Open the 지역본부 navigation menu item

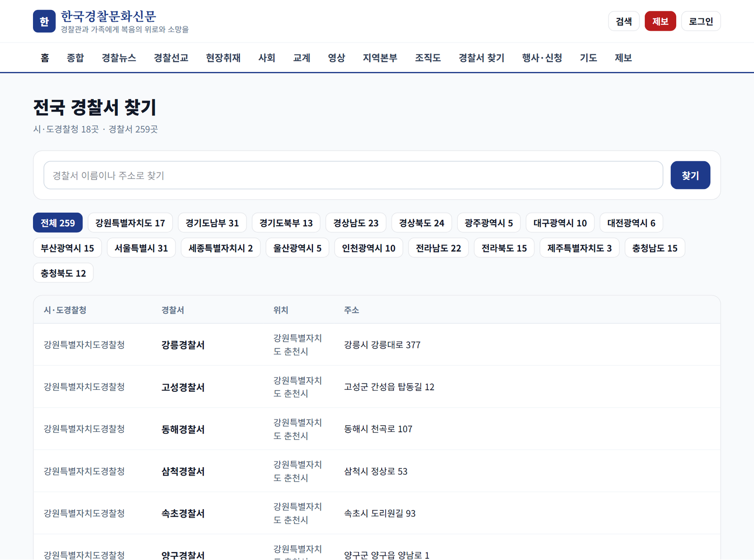pos(380,58)
